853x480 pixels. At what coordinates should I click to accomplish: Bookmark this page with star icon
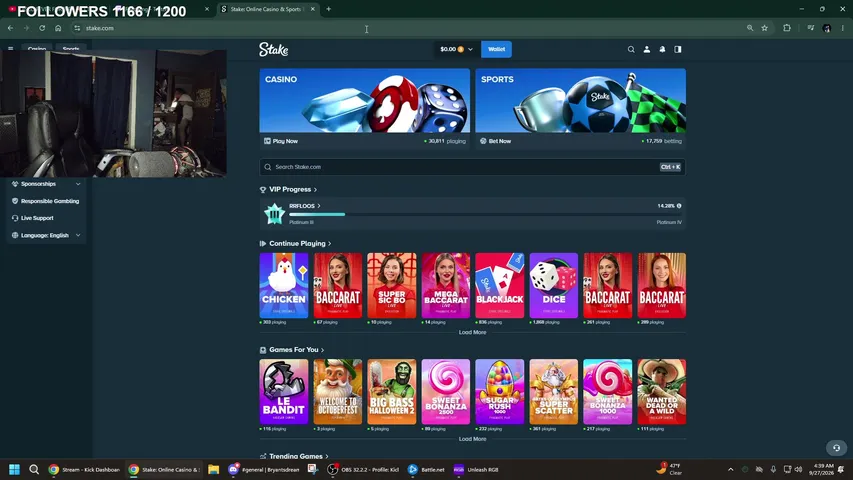pos(764,28)
